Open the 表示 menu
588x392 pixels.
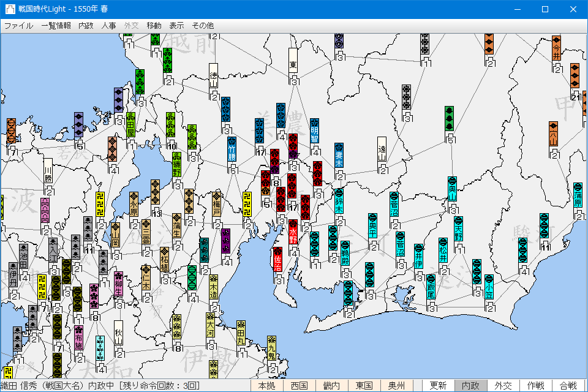(176, 26)
